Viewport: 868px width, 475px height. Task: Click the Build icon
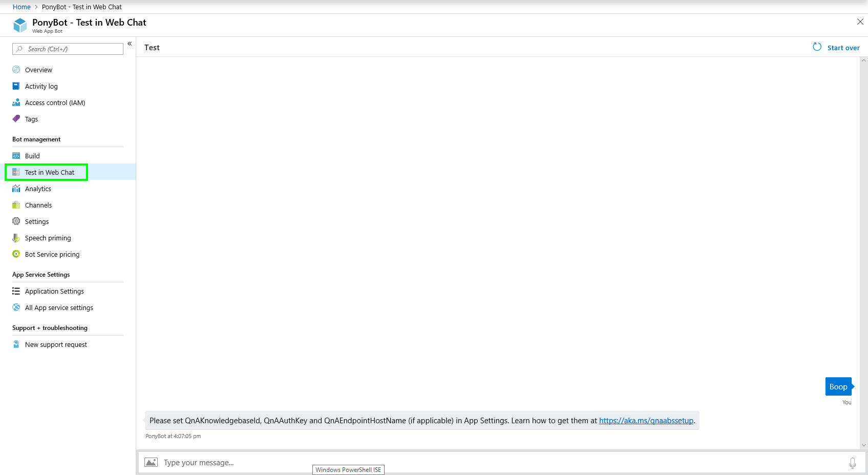tap(16, 156)
